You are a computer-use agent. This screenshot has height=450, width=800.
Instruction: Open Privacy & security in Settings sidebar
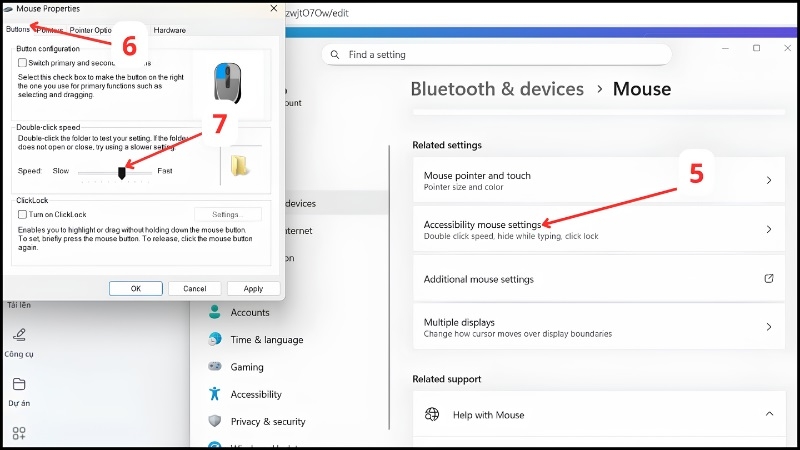[x=268, y=421]
